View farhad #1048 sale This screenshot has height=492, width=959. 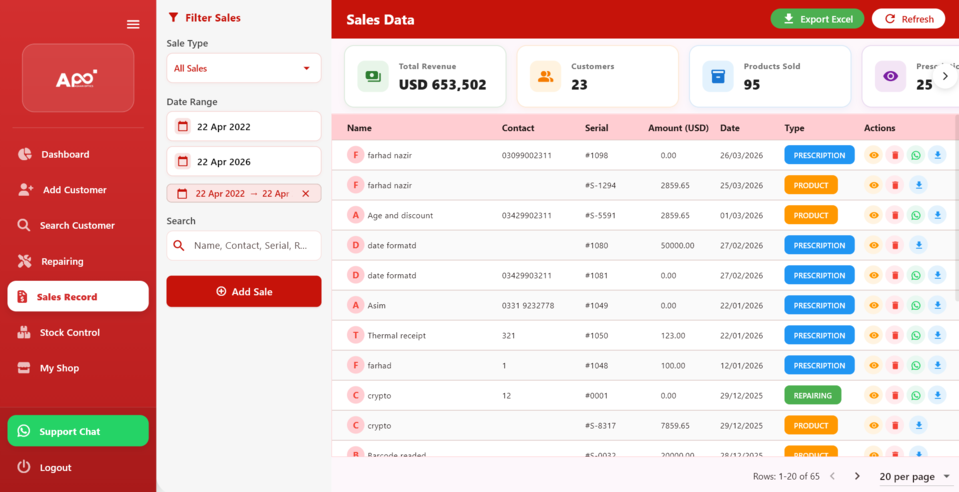click(874, 365)
